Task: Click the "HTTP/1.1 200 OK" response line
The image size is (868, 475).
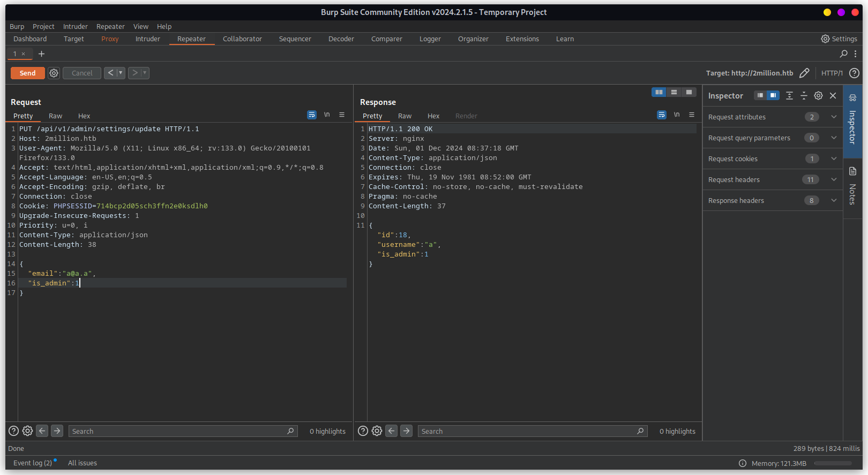Action: coord(401,129)
